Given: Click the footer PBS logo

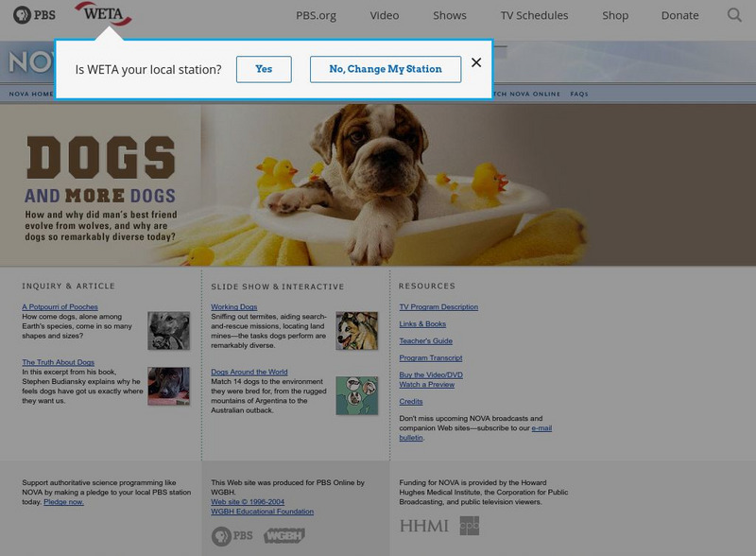Looking at the screenshot, I should 232,536.
